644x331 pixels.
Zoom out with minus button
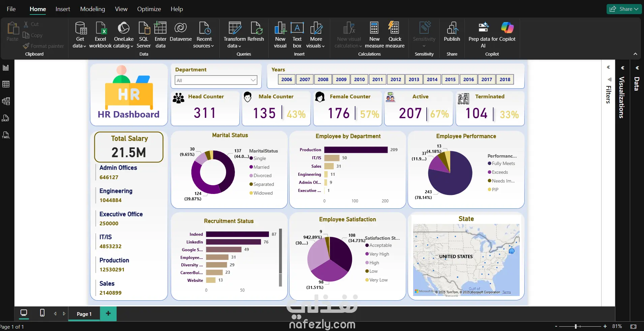pyautogui.click(x=556, y=326)
